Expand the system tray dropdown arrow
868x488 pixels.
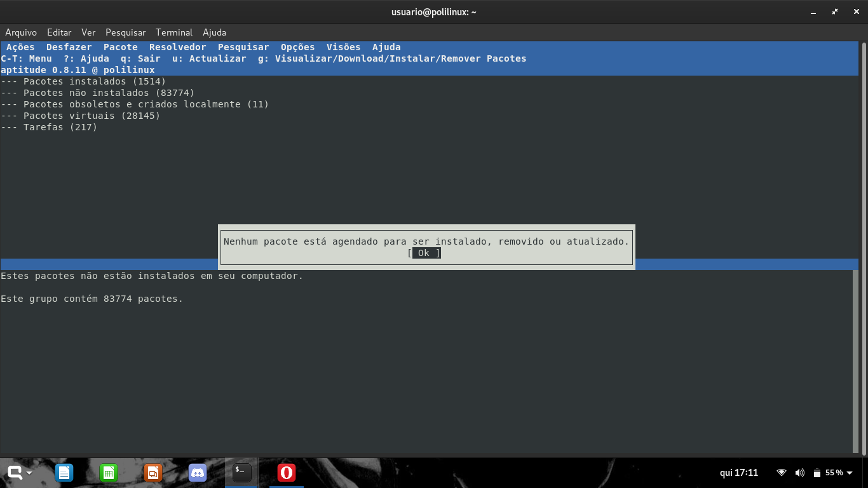[x=850, y=473]
